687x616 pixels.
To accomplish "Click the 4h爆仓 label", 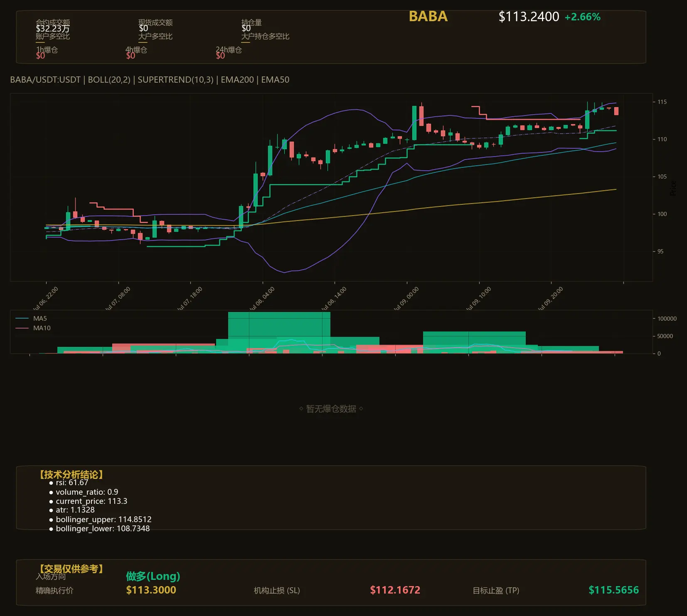I will coord(136,50).
